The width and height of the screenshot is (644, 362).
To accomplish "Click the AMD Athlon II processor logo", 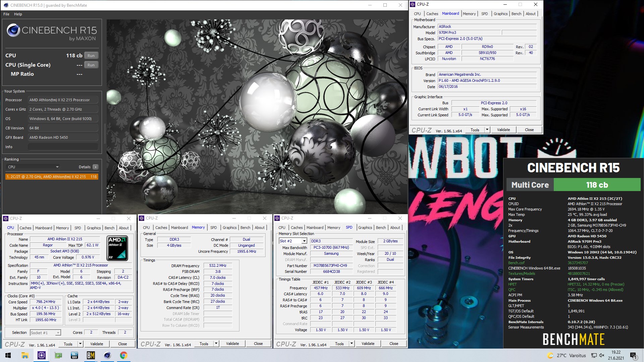I will (x=117, y=248).
